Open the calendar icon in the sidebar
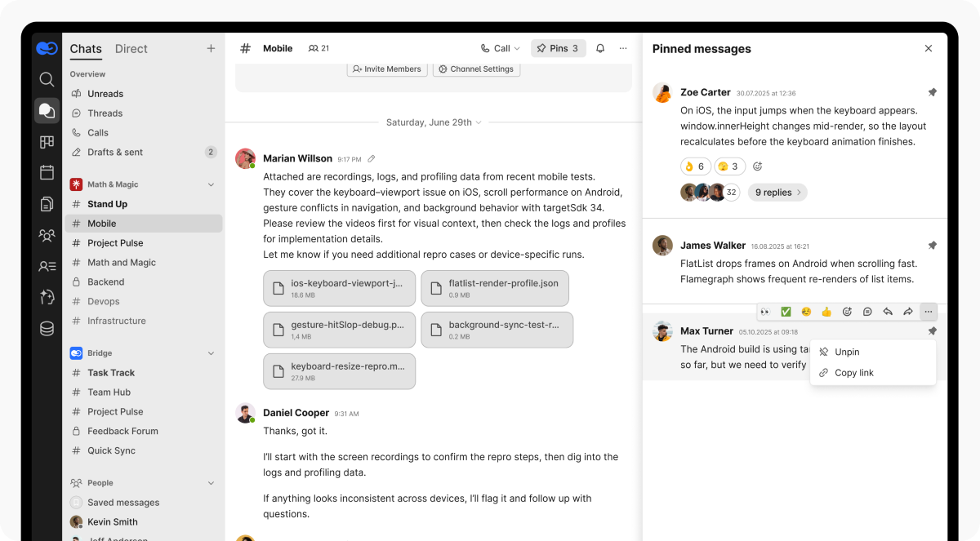Image resolution: width=980 pixels, height=541 pixels. 47,172
